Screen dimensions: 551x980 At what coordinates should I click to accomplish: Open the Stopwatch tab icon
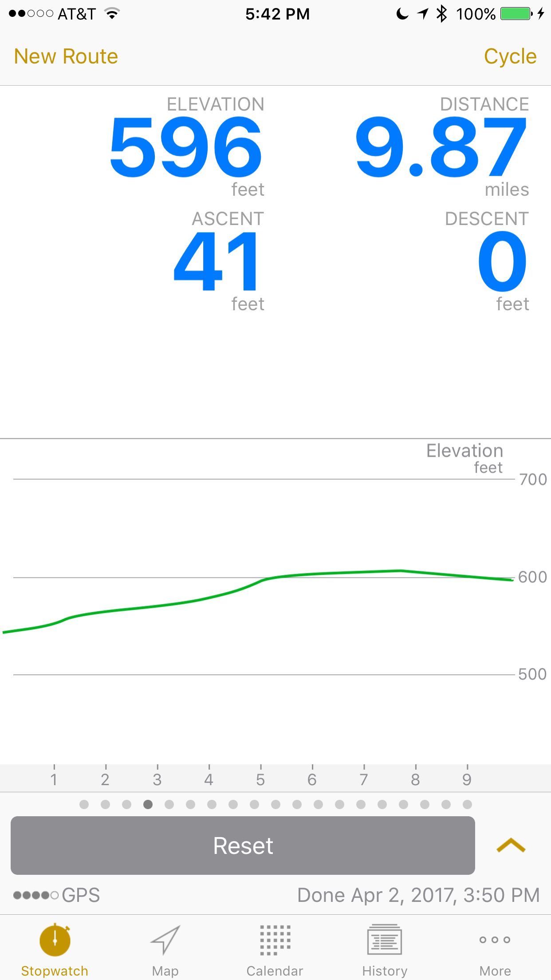(x=55, y=939)
